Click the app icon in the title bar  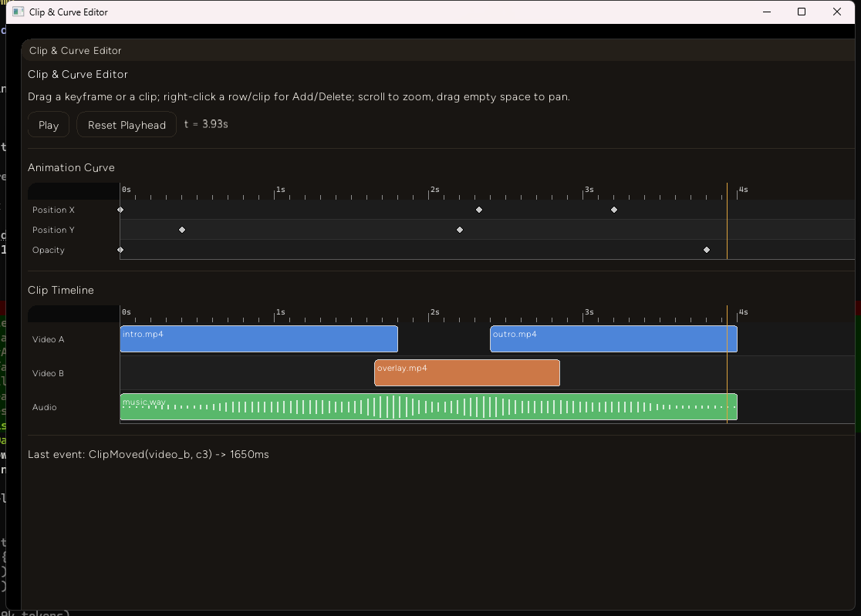tap(18, 12)
